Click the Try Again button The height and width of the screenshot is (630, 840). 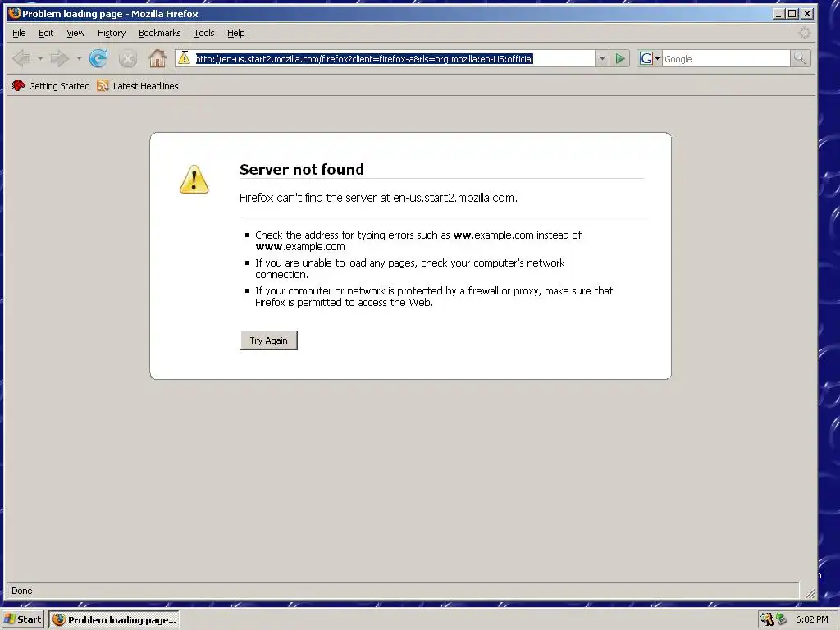point(269,340)
